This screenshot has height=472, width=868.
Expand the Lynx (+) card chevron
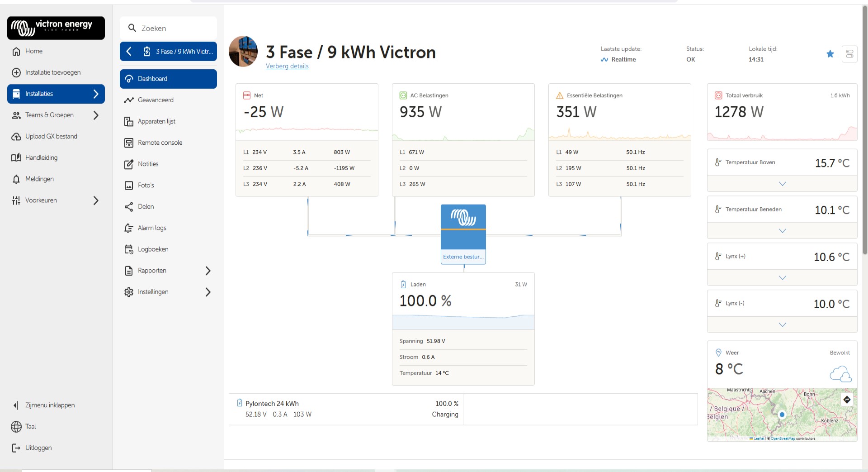(x=783, y=278)
